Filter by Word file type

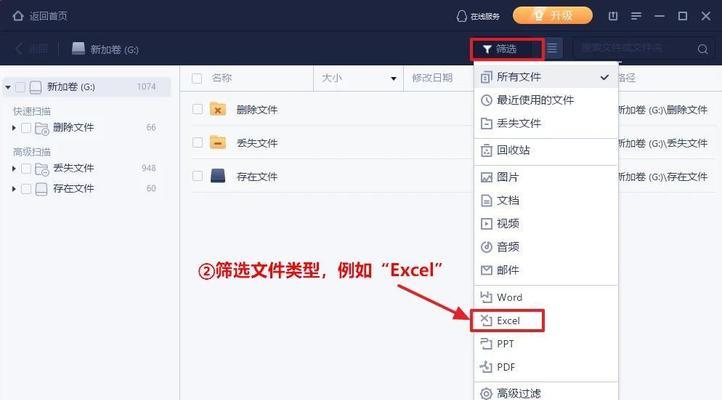pos(545,297)
